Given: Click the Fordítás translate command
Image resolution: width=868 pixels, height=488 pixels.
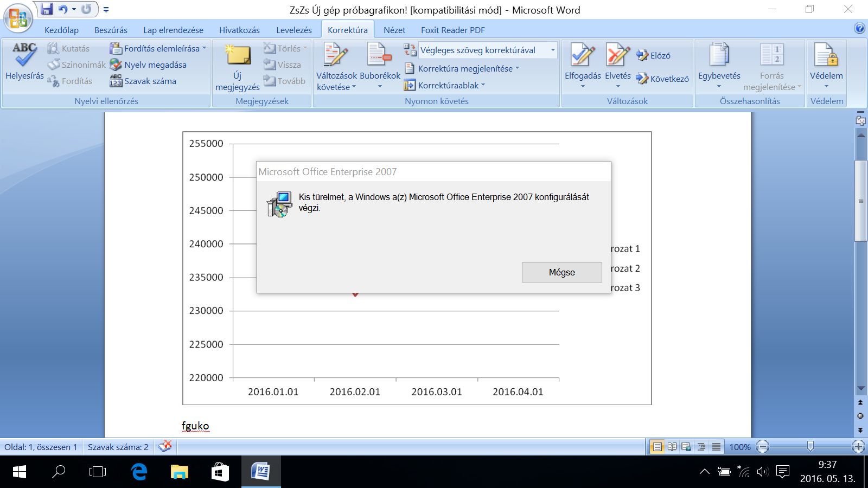Looking at the screenshot, I should [x=69, y=81].
